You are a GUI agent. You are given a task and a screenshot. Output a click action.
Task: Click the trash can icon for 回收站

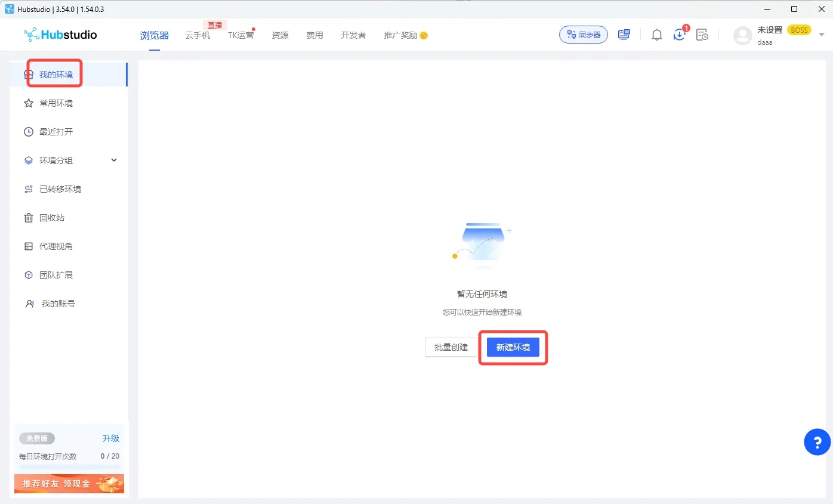(28, 218)
